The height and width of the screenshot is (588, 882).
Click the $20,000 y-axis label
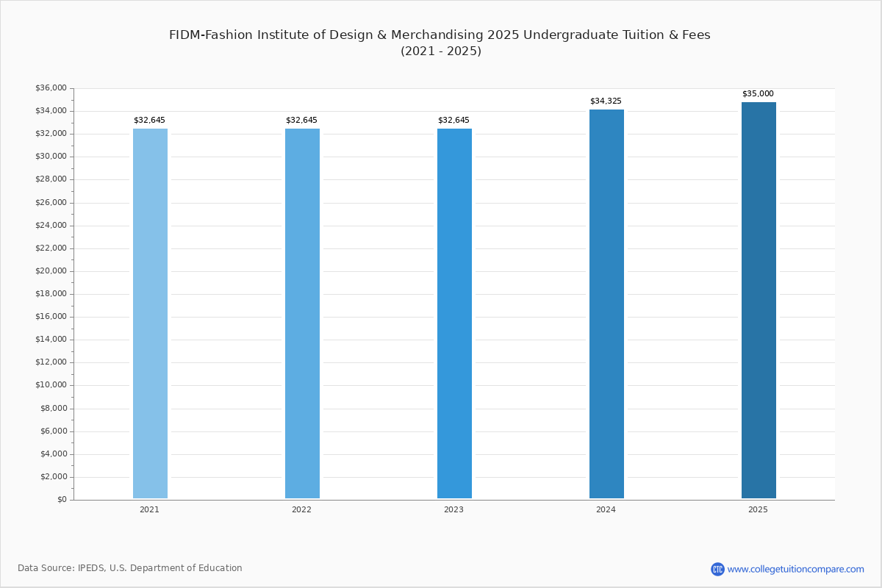coord(51,271)
